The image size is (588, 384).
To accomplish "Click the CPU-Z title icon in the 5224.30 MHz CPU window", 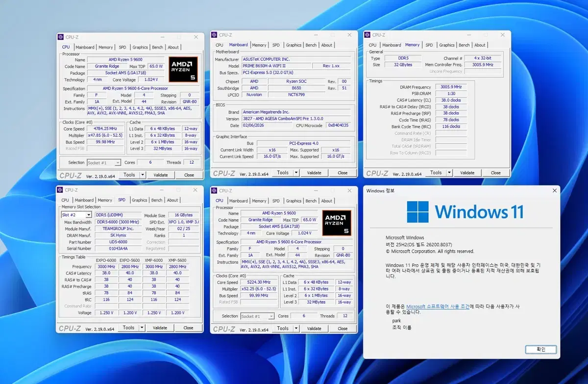I will [x=214, y=190].
